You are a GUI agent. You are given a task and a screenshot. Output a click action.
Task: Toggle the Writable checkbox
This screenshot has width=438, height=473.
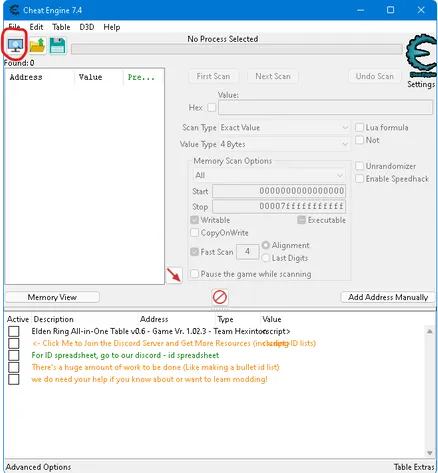(x=195, y=220)
